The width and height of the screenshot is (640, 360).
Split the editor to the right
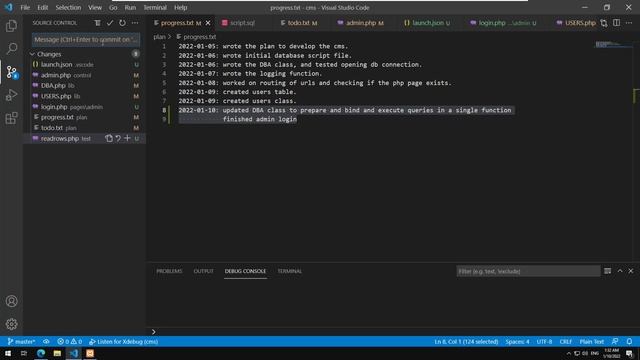click(616, 23)
